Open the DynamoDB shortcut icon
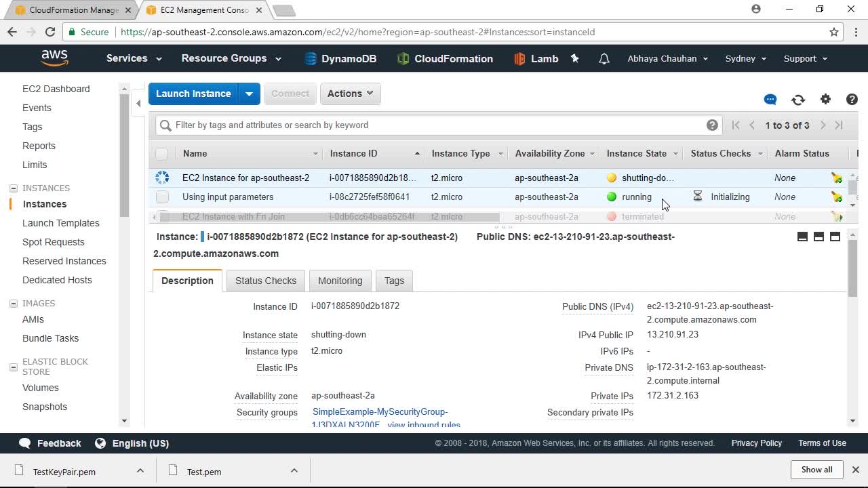 click(311, 58)
